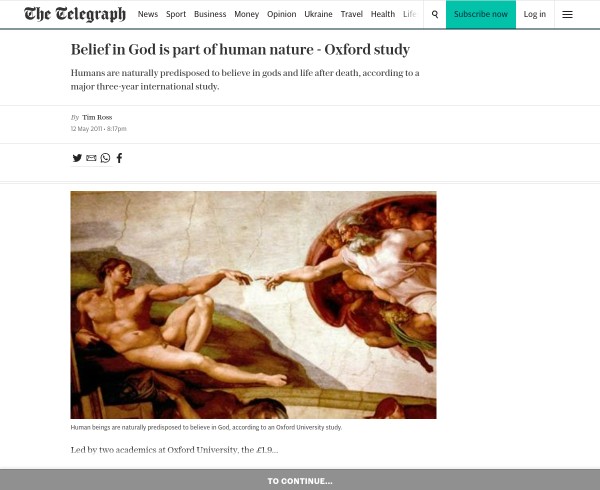Click the Creation of Adam article image
The image size is (600, 490).
[x=253, y=305]
